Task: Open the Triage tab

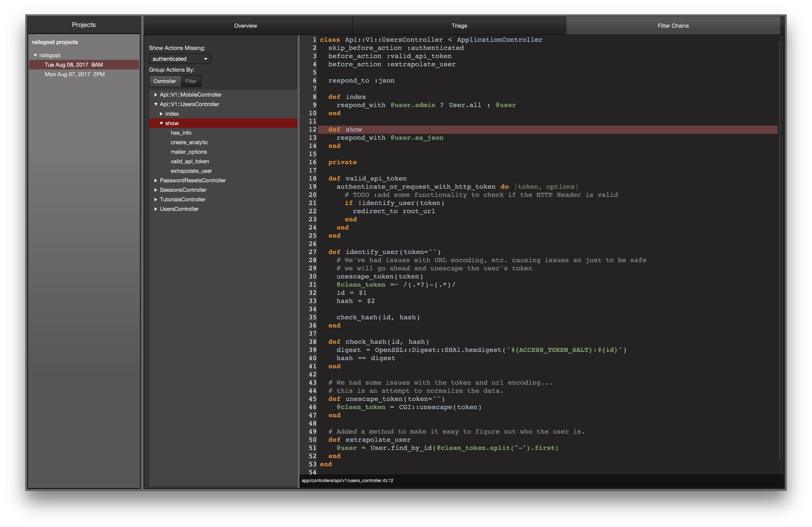Action: tap(459, 26)
